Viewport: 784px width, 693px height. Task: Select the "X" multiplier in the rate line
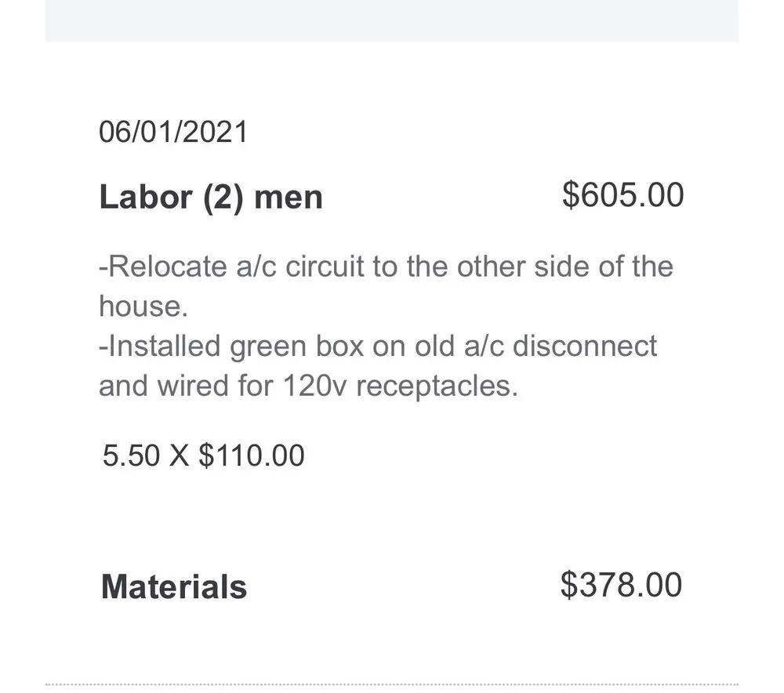(x=179, y=455)
